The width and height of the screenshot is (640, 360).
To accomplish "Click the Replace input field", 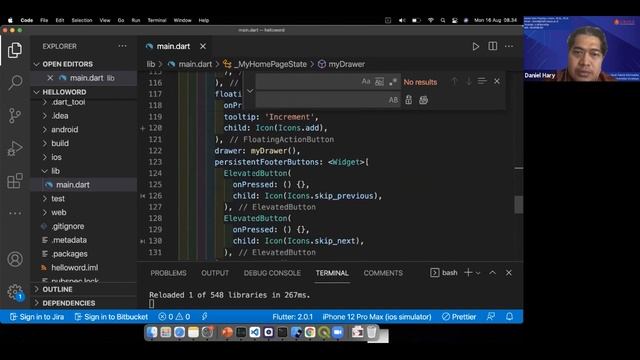I will (322, 100).
